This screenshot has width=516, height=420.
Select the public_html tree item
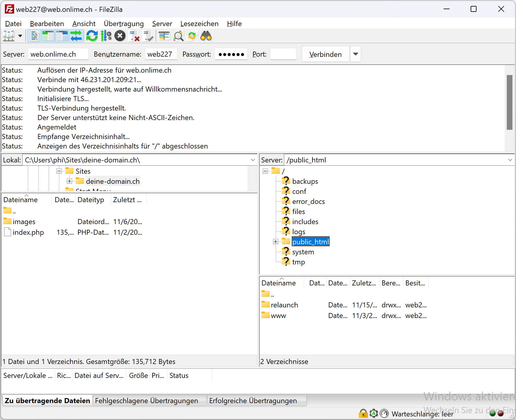(311, 242)
